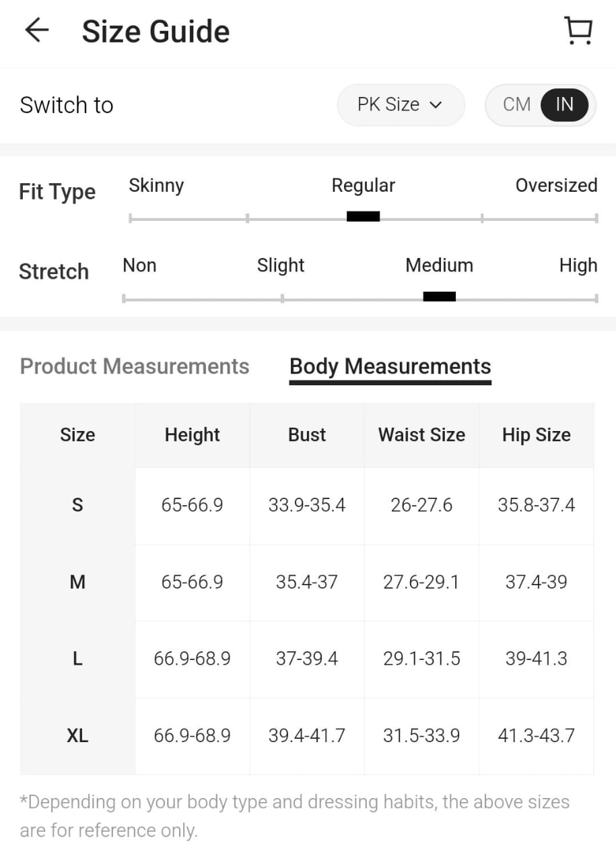The width and height of the screenshot is (616, 862).
Task: Click the Skinny fit label
Action: tap(156, 185)
